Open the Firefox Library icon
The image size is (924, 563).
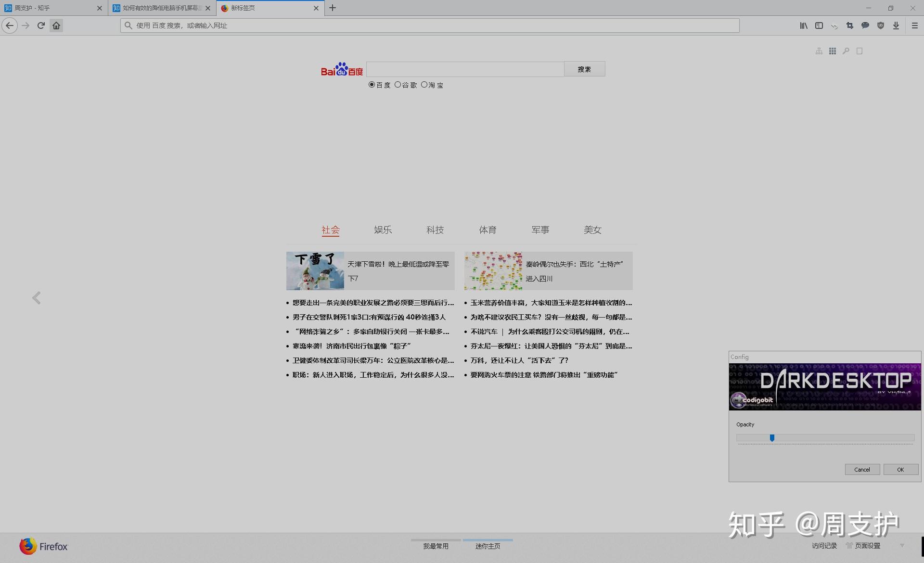804,26
